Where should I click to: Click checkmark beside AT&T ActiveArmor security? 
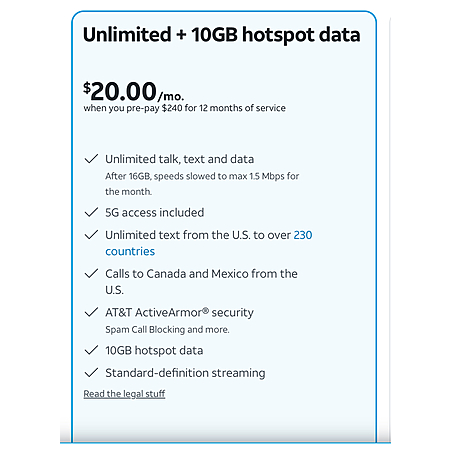tap(91, 312)
